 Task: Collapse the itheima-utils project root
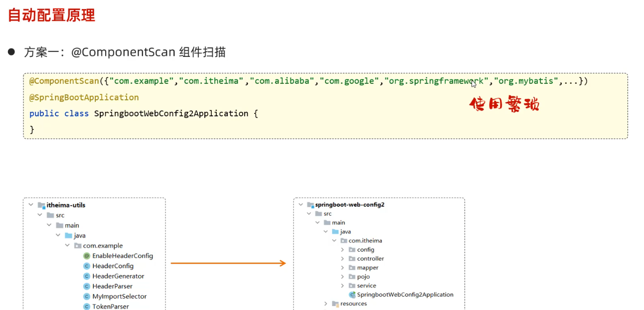click(31, 205)
